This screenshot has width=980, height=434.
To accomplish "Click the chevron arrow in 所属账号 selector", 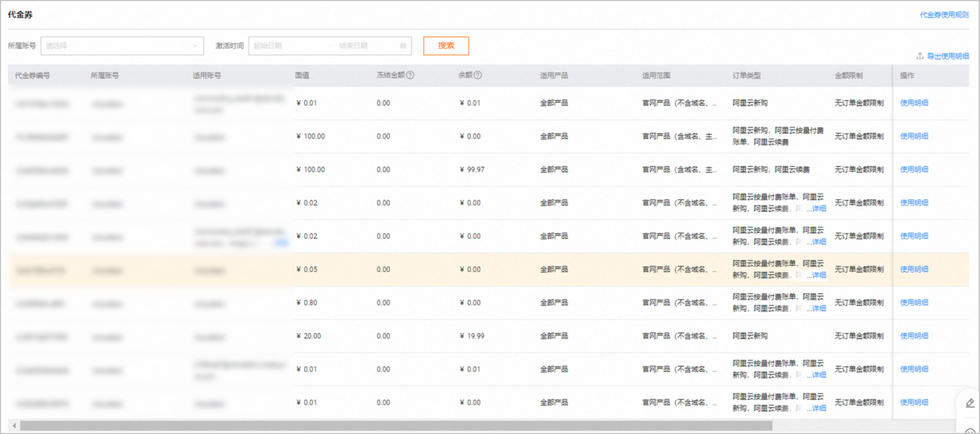I will (x=195, y=46).
